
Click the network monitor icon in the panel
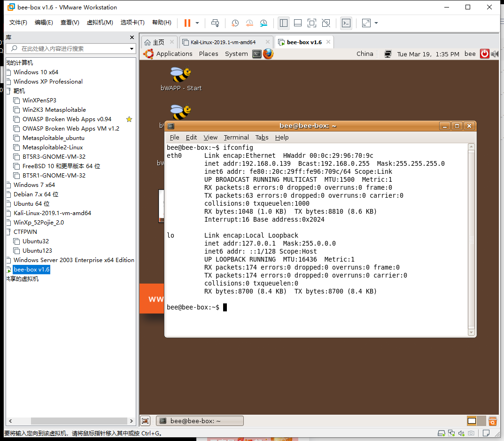(x=388, y=54)
